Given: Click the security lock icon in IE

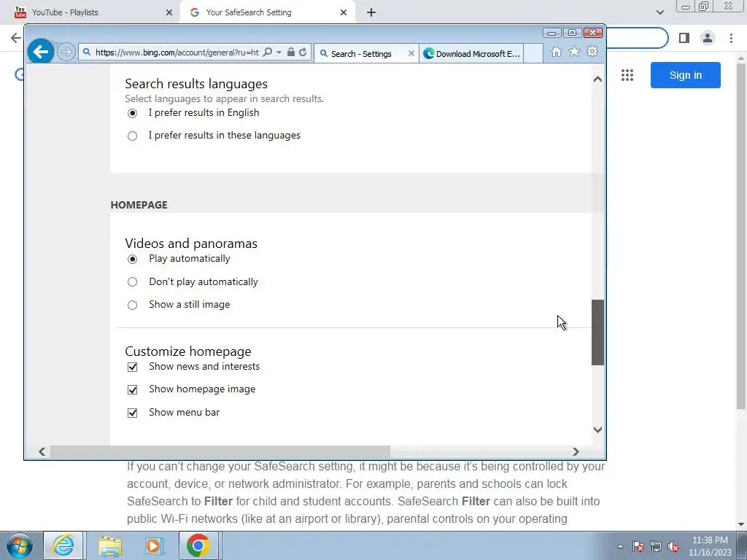Looking at the screenshot, I should (x=290, y=52).
